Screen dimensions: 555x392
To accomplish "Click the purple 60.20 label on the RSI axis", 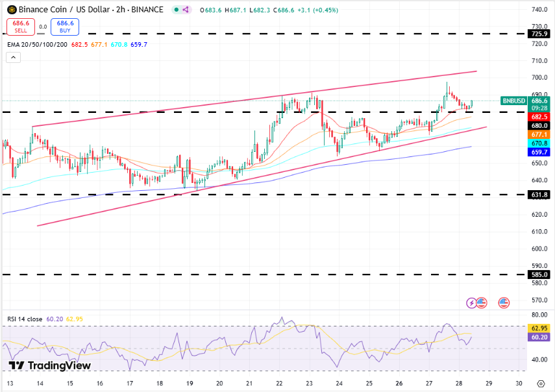I will [539, 337].
